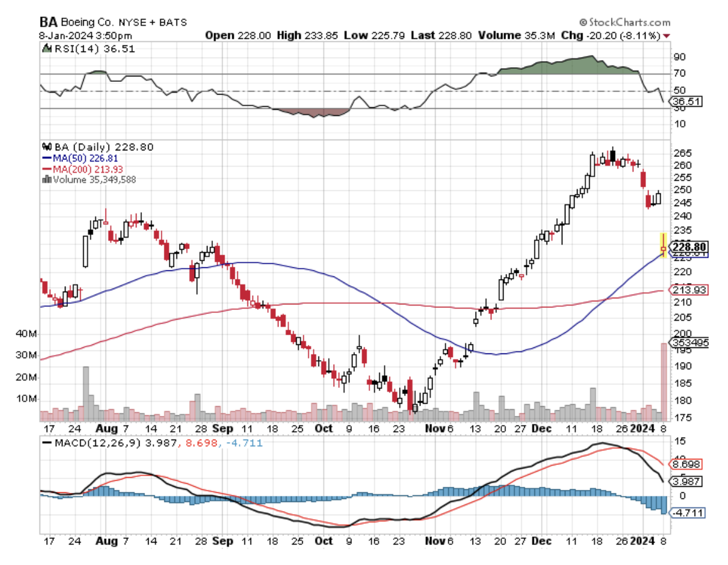
Task: Click the tallest pink volume bar on Jan 8
Action: pyautogui.click(x=663, y=381)
